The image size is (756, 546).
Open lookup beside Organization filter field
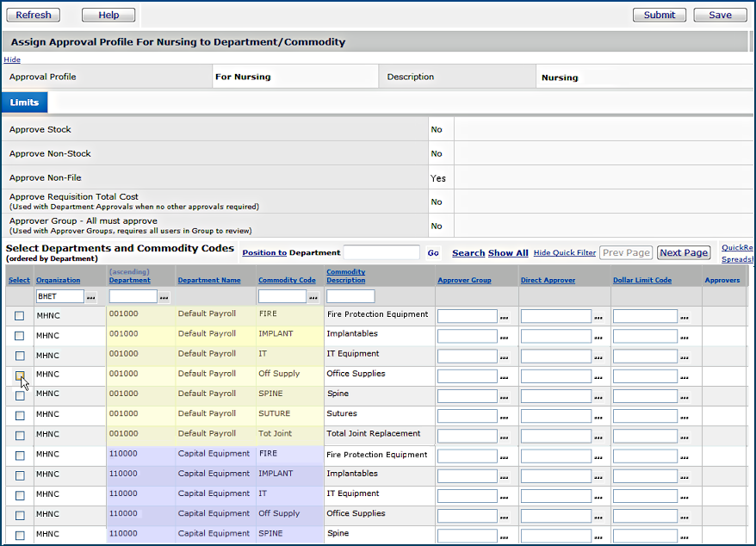pyautogui.click(x=92, y=296)
